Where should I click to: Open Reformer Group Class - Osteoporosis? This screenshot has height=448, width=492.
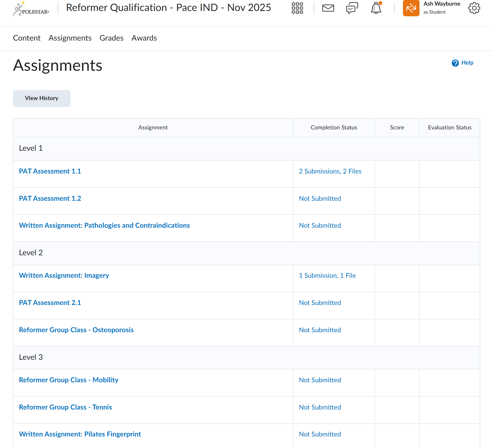point(76,330)
